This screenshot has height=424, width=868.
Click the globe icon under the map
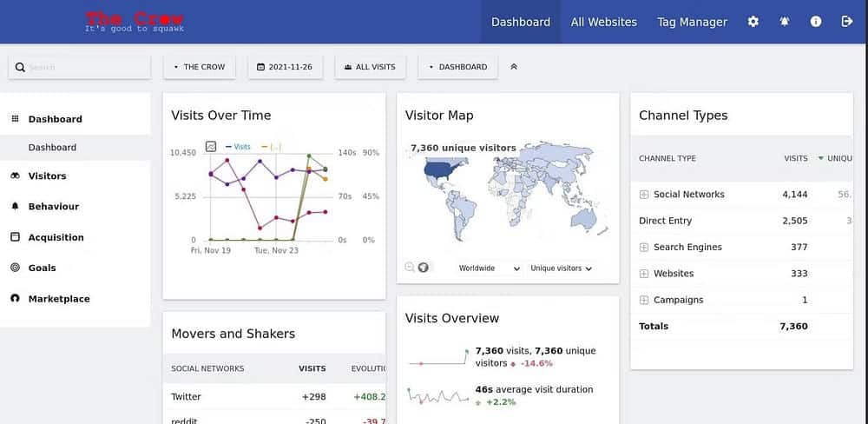pyautogui.click(x=424, y=268)
